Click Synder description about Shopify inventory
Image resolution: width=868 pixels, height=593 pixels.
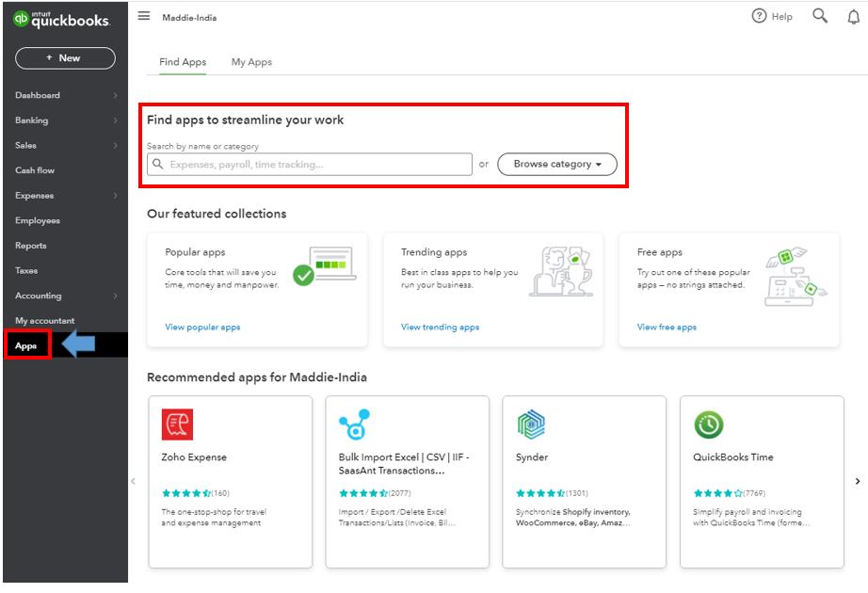tap(573, 518)
